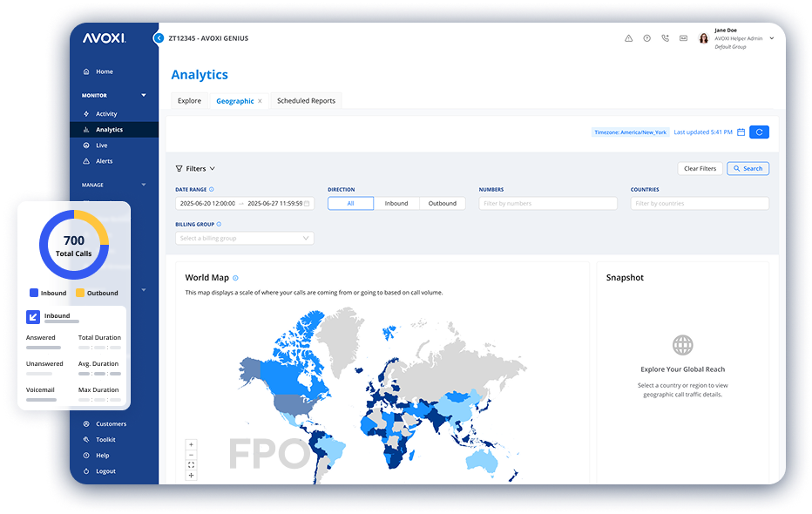Select the Inbound direction option
Image resolution: width=812 pixels, height=514 pixels.
396,203
